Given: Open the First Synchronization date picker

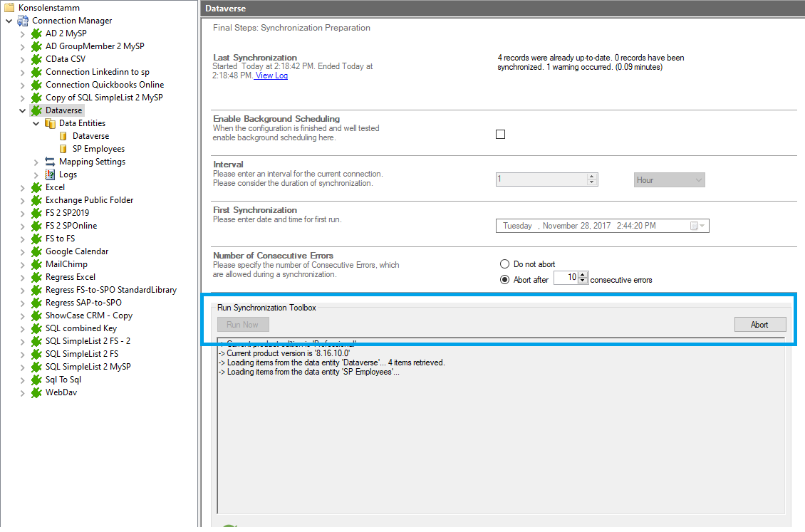Looking at the screenshot, I should point(697,226).
